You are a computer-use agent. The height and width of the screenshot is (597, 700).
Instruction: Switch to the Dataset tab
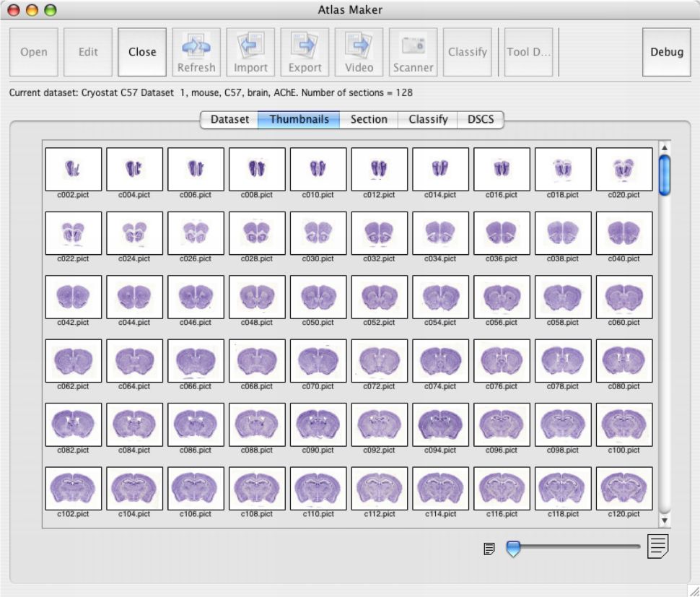pyautogui.click(x=229, y=119)
